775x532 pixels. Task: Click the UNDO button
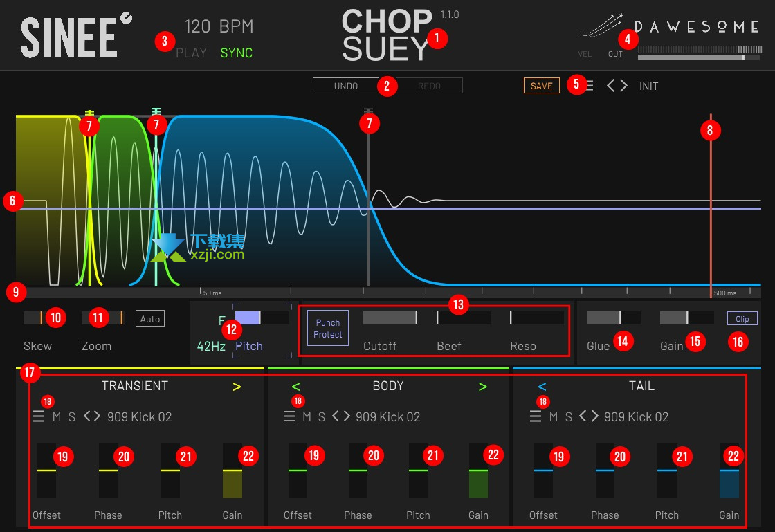[346, 86]
